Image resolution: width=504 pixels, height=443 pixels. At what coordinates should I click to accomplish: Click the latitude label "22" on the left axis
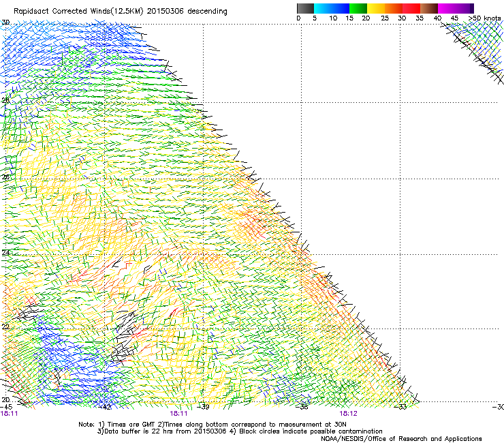(x=5, y=326)
